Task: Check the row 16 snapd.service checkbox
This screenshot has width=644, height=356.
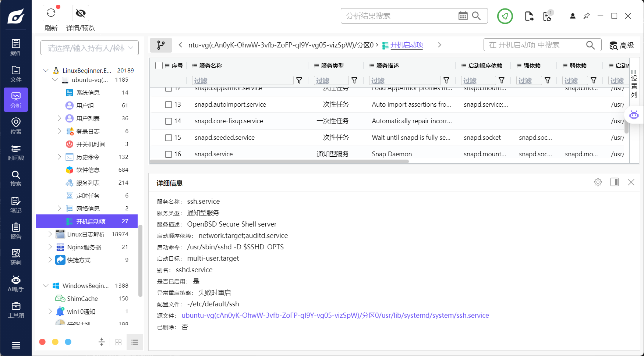Action: [169, 154]
